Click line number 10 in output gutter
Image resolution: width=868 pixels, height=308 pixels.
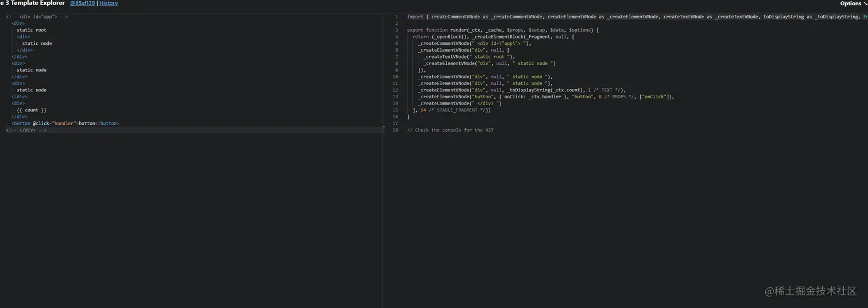[396, 76]
